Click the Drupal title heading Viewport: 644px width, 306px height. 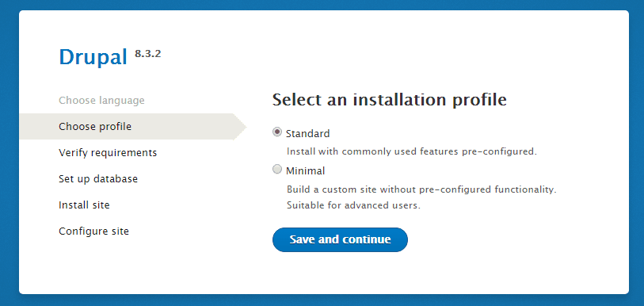(x=93, y=57)
